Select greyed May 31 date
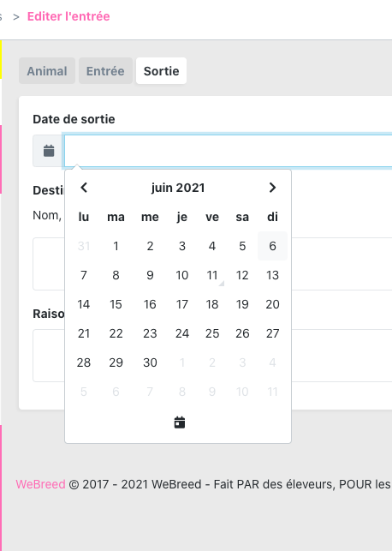Image resolution: width=392 pixels, height=551 pixels. (x=84, y=246)
